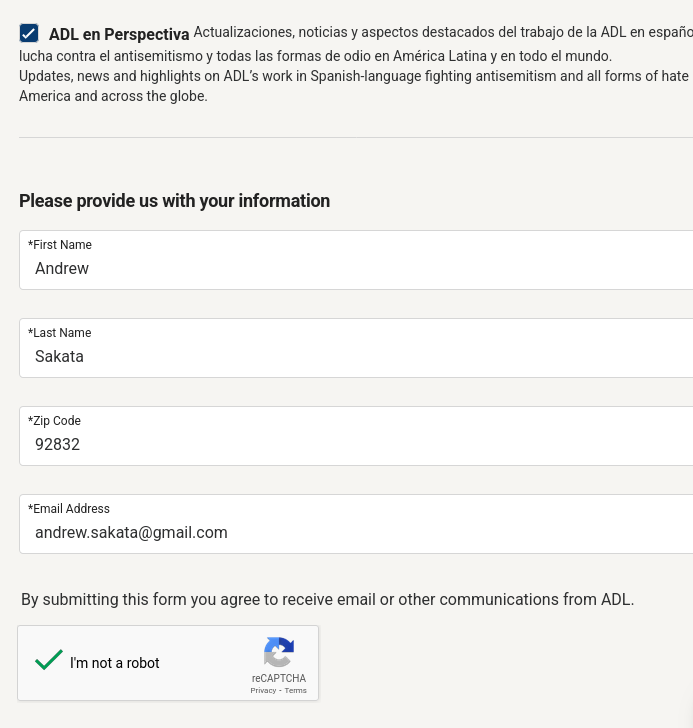Click the reCAPTCHA swirl logo icon

pos(279,653)
